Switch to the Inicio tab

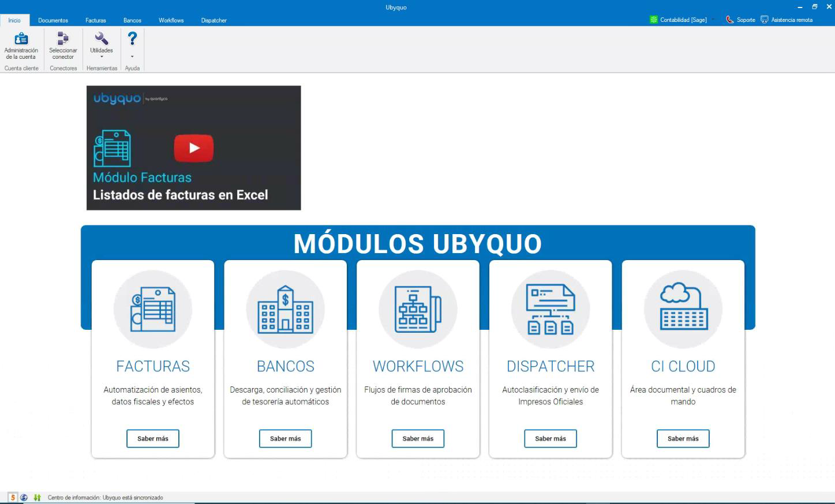click(x=14, y=20)
